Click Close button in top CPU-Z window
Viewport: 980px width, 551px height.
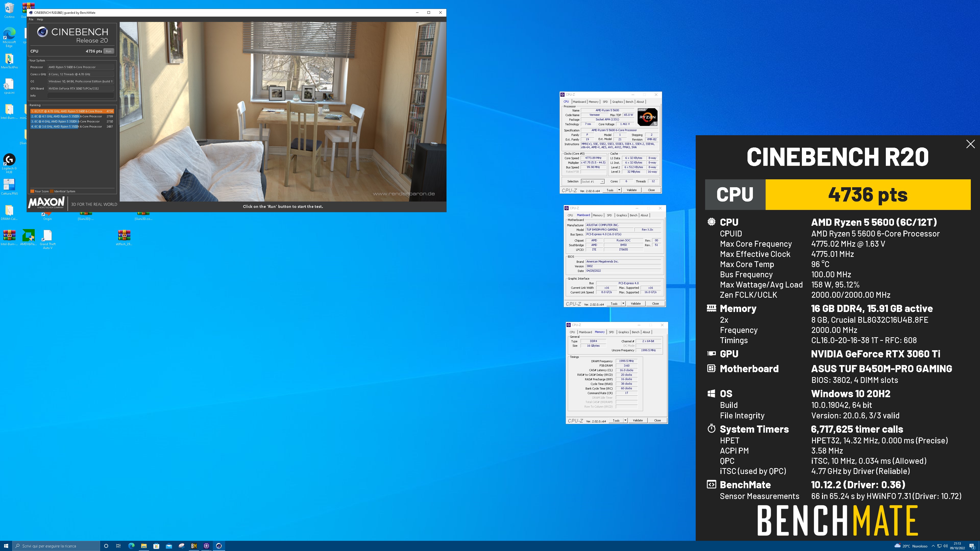tap(651, 190)
